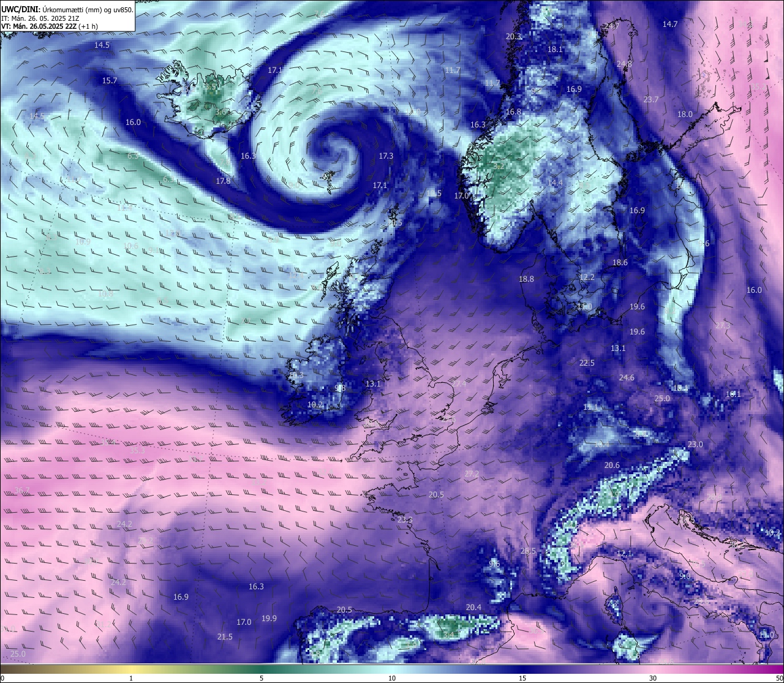
Task: Click the '0' label on the color scale
Action: point(2,678)
